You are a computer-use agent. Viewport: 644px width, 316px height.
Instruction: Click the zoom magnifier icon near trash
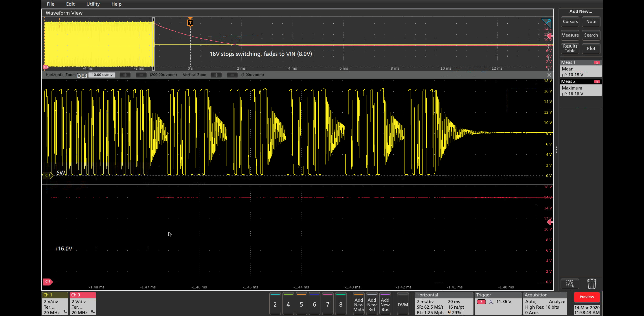(x=570, y=284)
